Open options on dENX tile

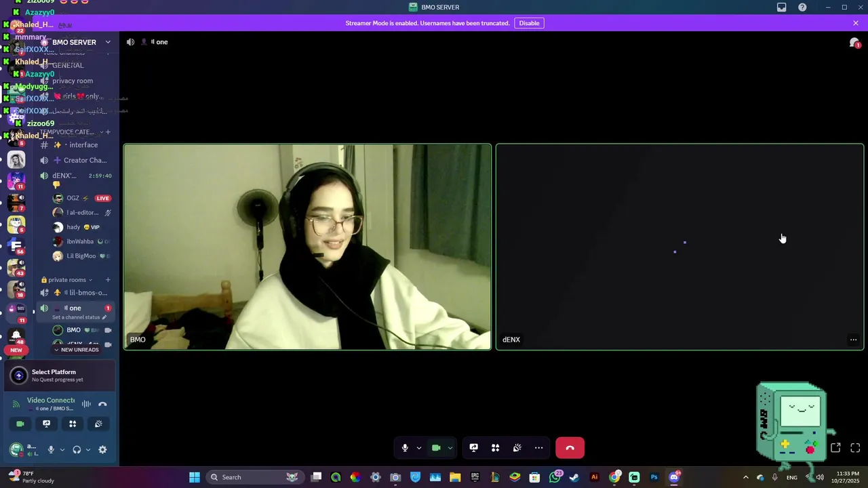[853, 340]
